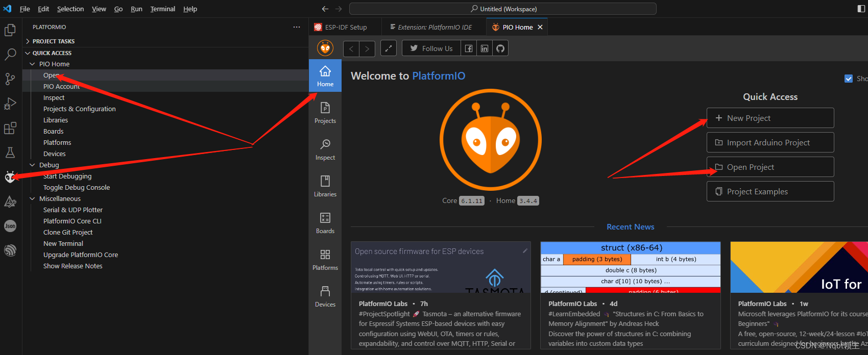The image size is (868, 355).
Task: Open Platforms in PIO Home sidebar
Action: coord(325,260)
